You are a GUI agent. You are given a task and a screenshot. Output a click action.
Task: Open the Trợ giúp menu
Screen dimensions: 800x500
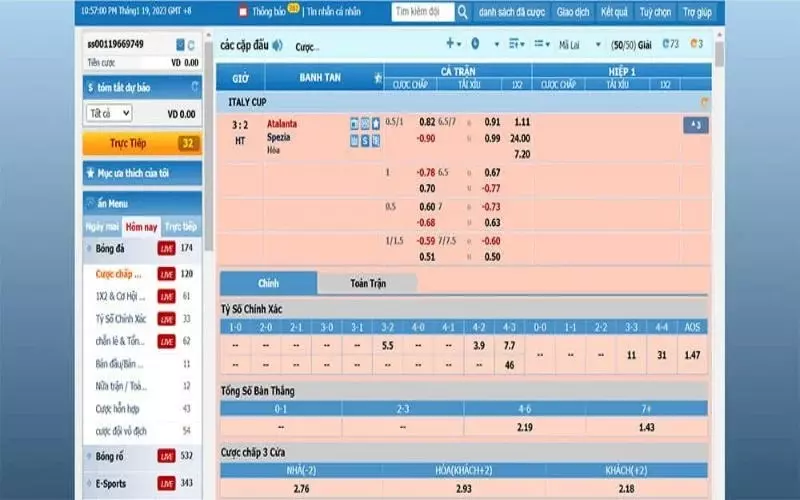point(697,12)
